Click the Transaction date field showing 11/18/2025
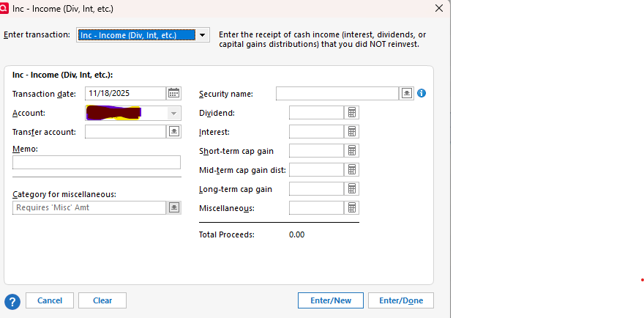 (126, 93)
